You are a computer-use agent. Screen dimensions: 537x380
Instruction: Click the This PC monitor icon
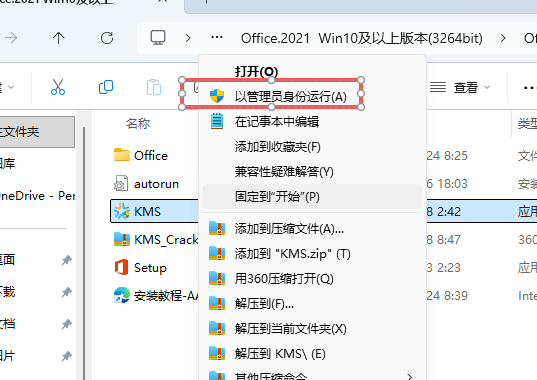(158, 38)
